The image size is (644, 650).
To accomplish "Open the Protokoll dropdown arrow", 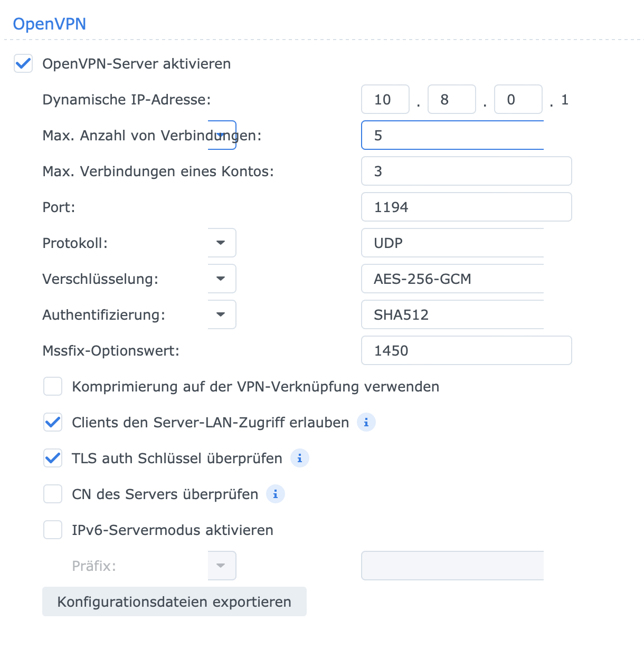I will 221,243.
